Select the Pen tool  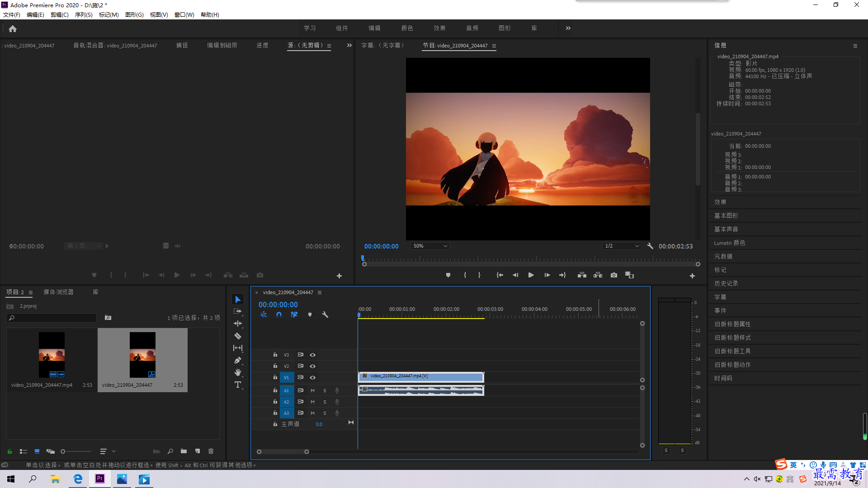click(238, 360)
